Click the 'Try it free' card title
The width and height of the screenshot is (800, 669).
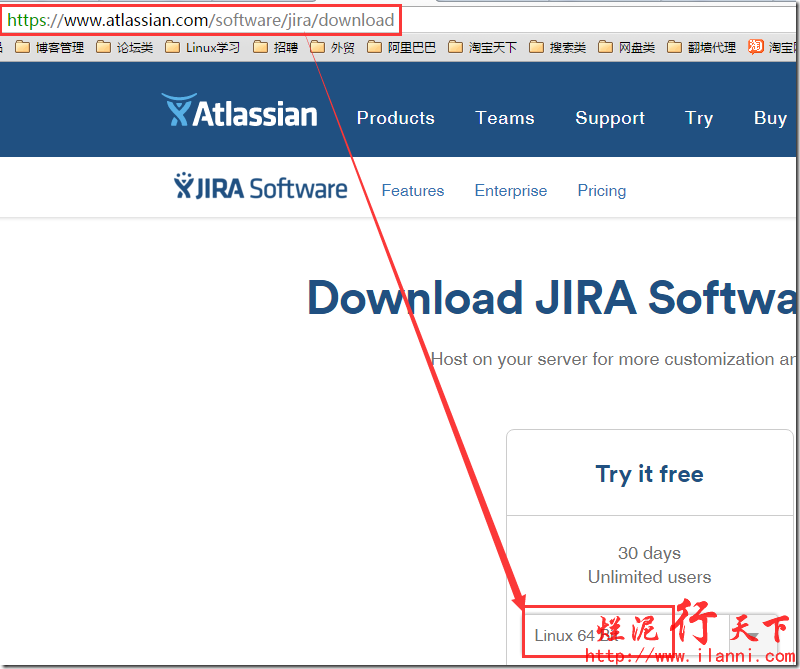click(649, 474)
